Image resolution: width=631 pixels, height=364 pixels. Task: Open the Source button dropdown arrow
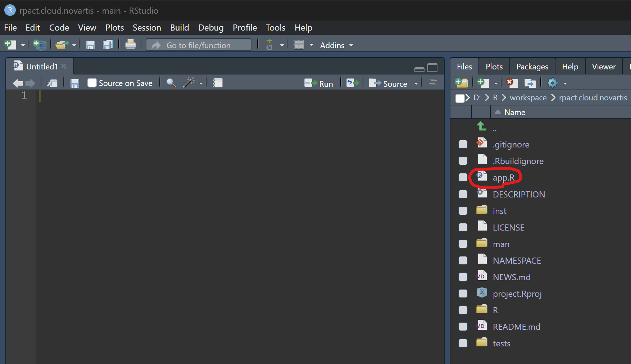pyautogui.click(x=416, y=83)
